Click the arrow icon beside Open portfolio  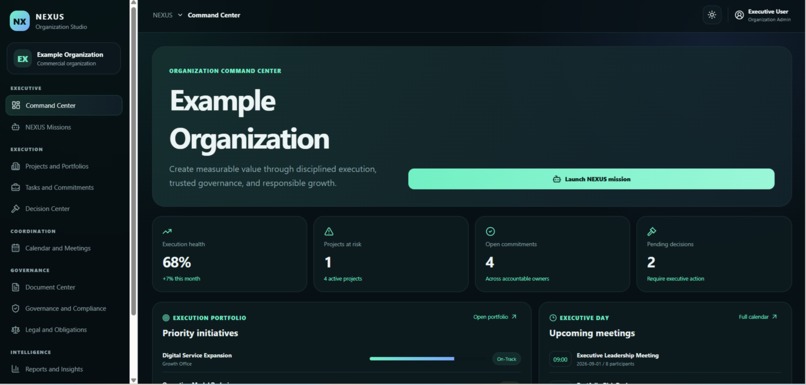[x=514, y=317]
